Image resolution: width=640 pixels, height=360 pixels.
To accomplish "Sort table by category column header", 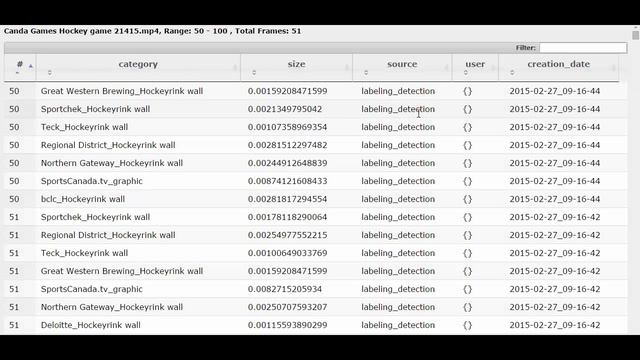I will (138, 67).
